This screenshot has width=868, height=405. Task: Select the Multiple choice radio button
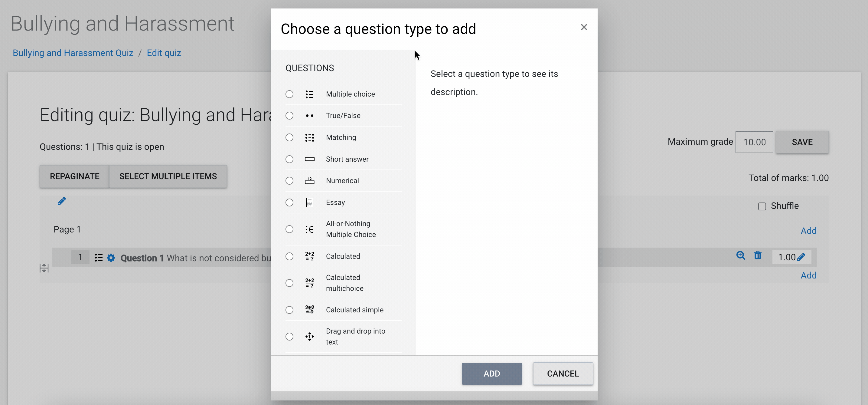289,94
